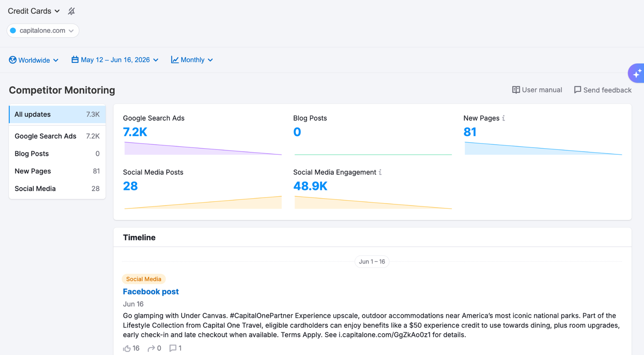The height and width of the screenshot is (355, 644).
Task: Click the Send feedback speech bubble icon
Action: coord(578,90)
